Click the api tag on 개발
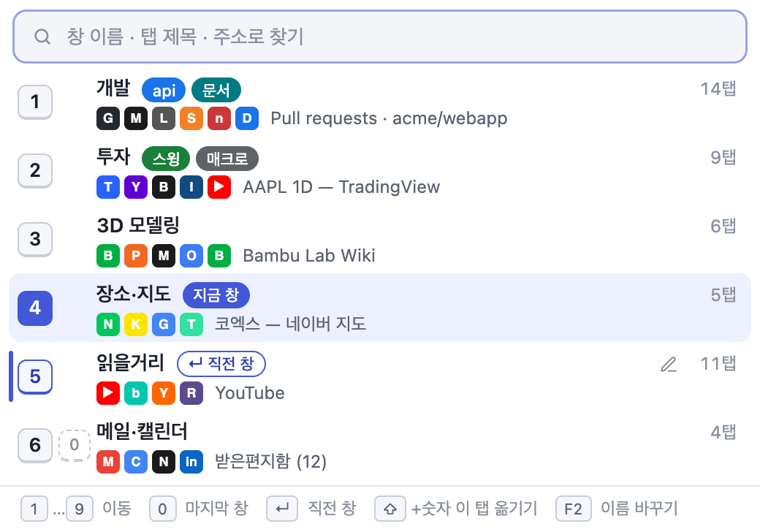This screenshot has height=532, width=760. [x=164, y=91]
